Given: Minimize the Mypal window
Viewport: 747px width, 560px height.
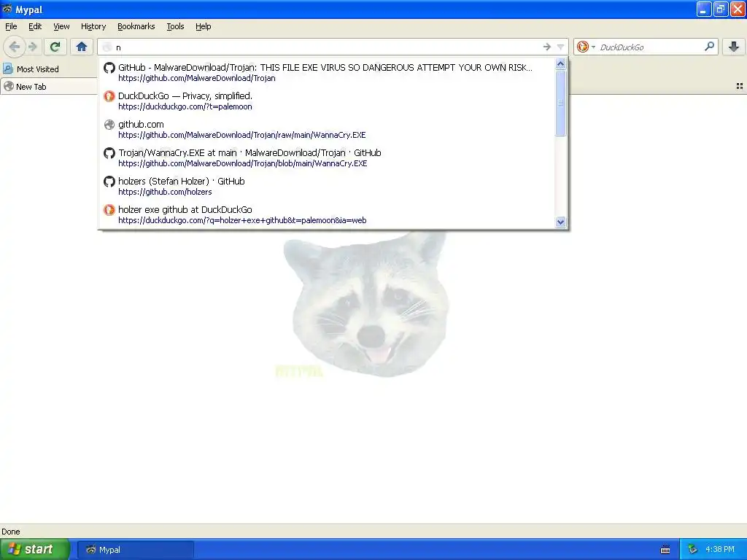Looking at the screenshot, I should coord(704,9).
